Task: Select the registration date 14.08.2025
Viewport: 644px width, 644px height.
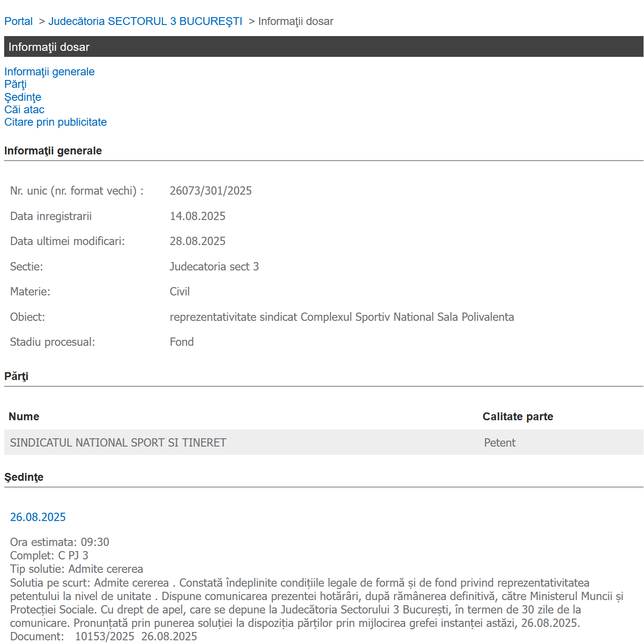Action: [x=198, y=216]
